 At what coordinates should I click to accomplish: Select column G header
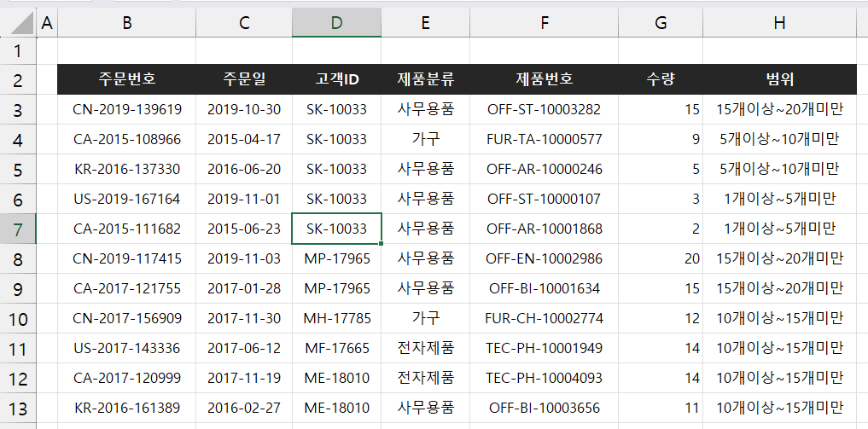pyautogui.click(x=661, y=23)
